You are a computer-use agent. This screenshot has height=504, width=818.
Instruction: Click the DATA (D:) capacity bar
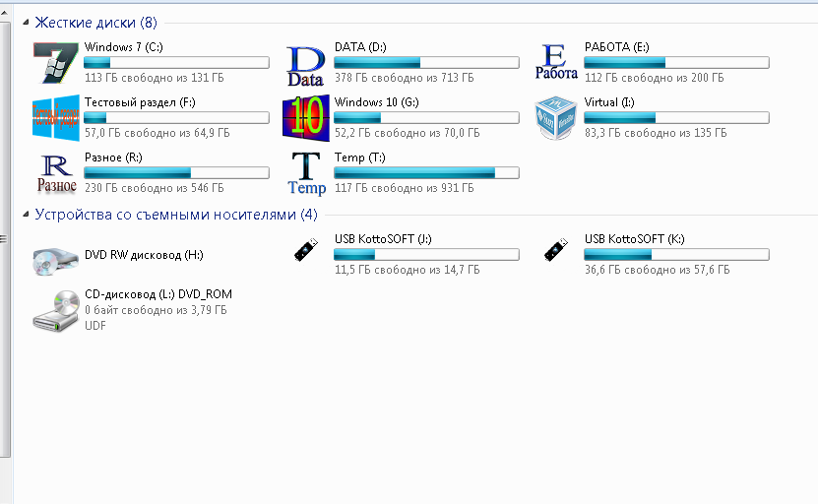(427, 62)
